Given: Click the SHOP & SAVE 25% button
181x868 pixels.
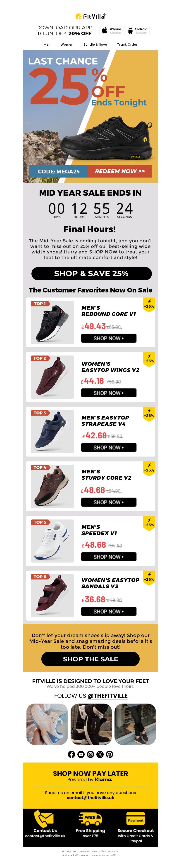Looking at the screenshot, I should click(91, 273).
